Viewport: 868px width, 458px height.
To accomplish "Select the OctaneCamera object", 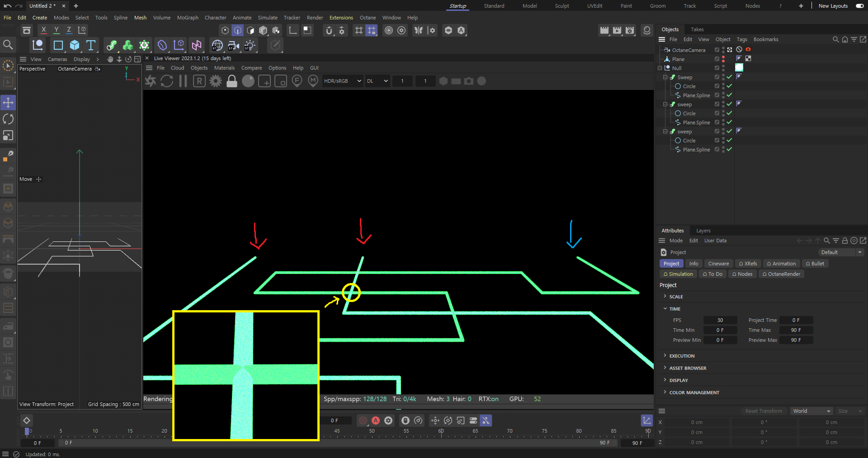I will [688, 50].
